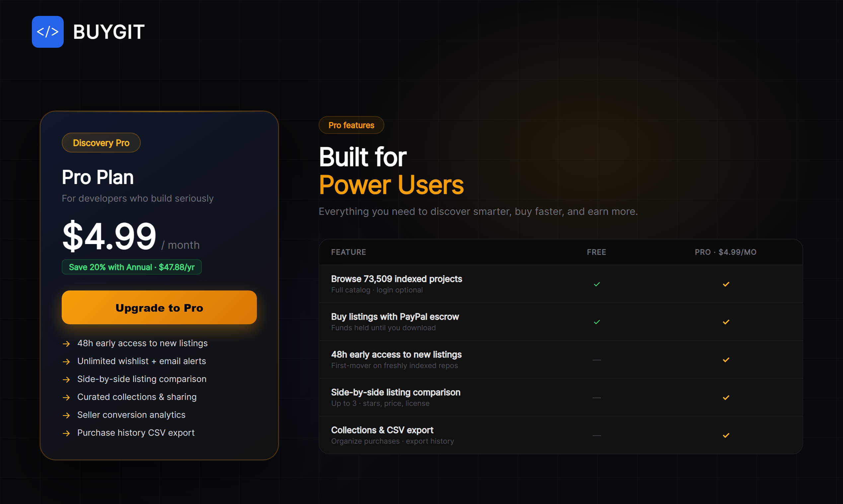
Task: Click the FREE column header
Action: click(596, 252)
